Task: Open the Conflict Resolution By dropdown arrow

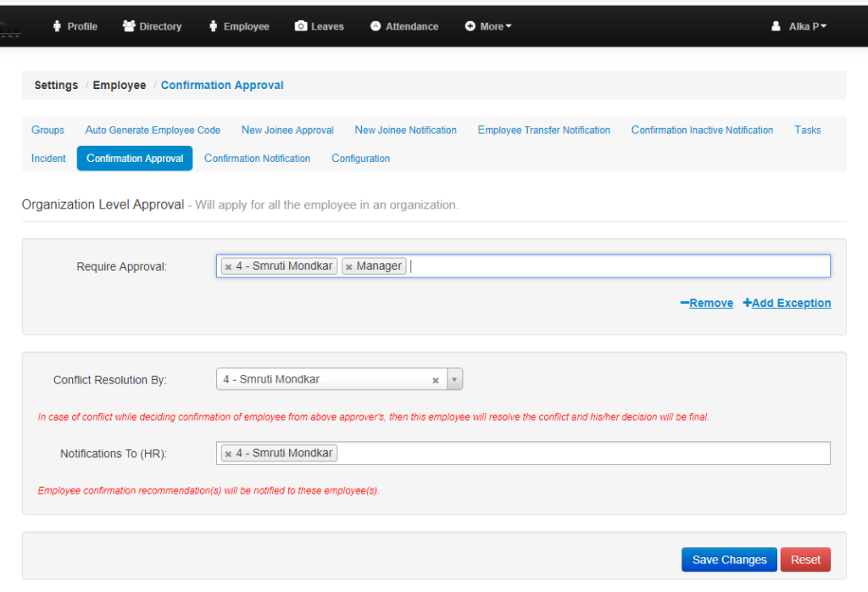Action: (x=455, y=379)
